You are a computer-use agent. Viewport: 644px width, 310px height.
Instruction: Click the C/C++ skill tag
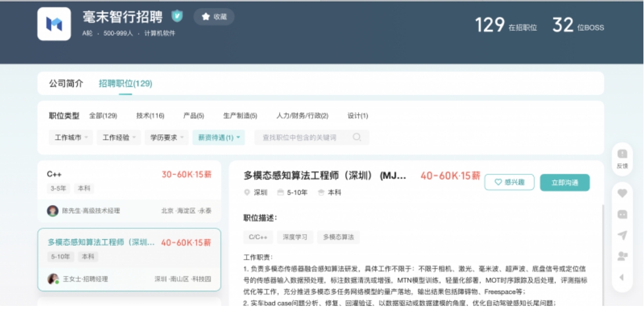pyautogui.click(x=258, y=238)
